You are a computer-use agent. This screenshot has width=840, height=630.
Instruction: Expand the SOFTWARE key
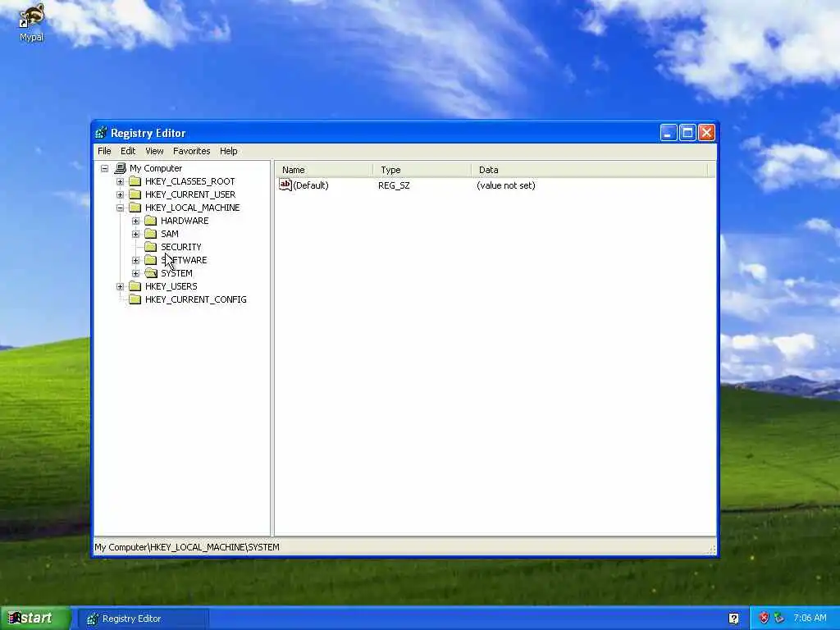(135, 260)
